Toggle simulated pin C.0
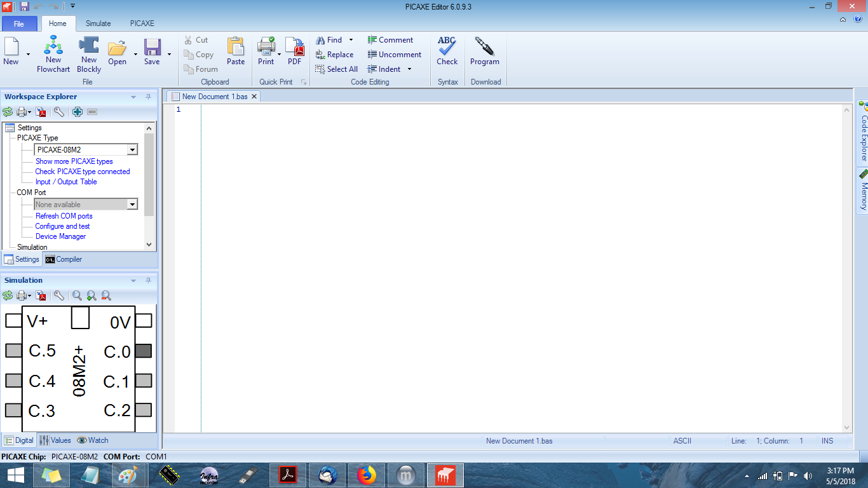Viewport: 868px width, 488px height. click(x=143, y=350)
